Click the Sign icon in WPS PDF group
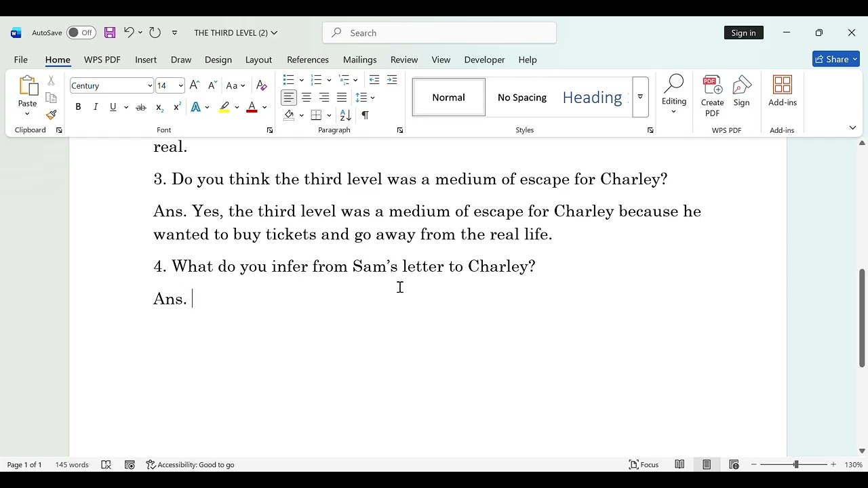The image size is (868, 488). click(742, 91)
